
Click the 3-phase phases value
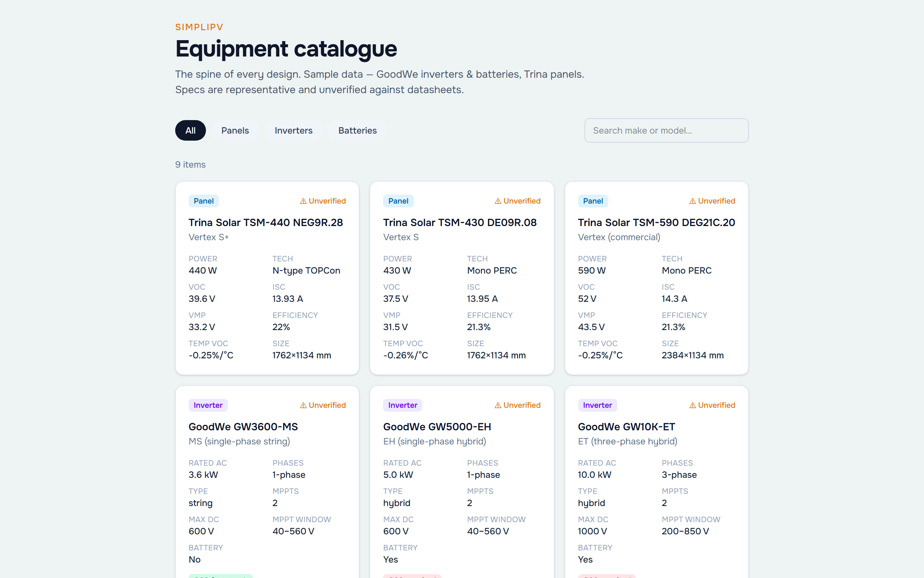(x=679, y=475)
